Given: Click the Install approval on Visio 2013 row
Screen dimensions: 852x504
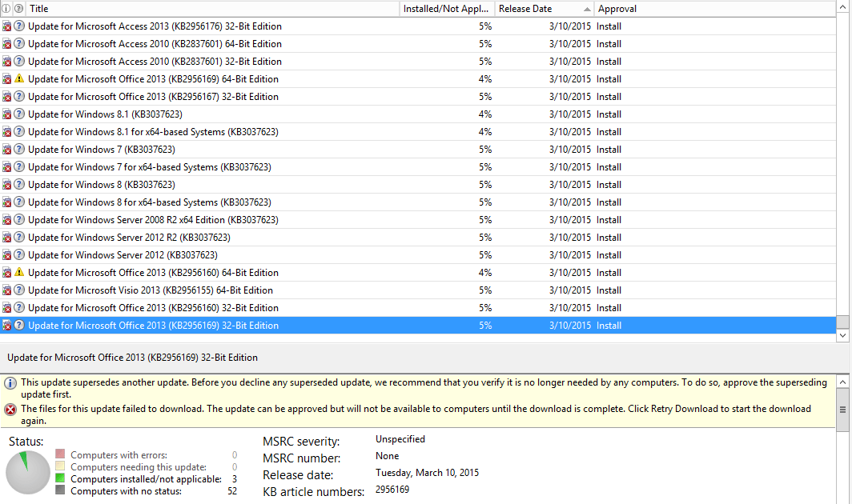Looking at the screenshot, I should [x=609, y=290].
